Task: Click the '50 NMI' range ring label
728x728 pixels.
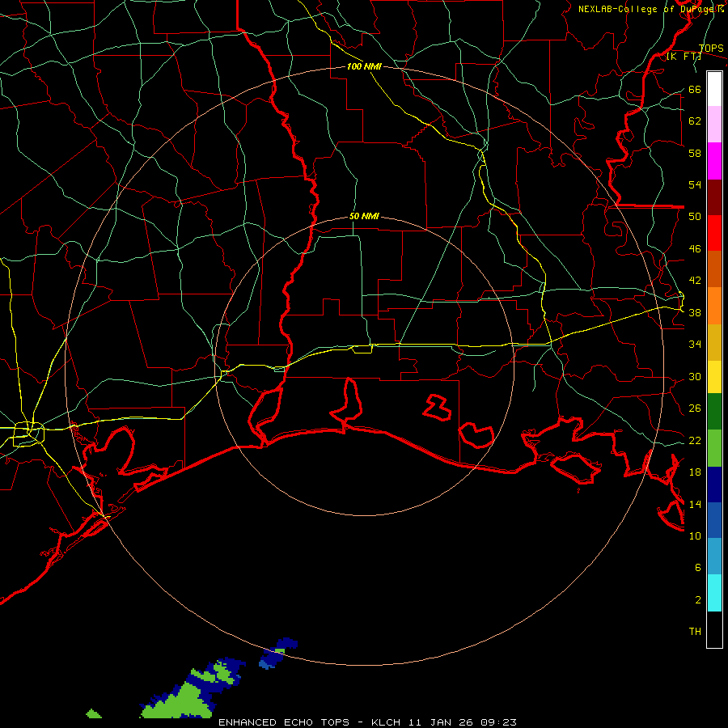Action: click(364, 216)
